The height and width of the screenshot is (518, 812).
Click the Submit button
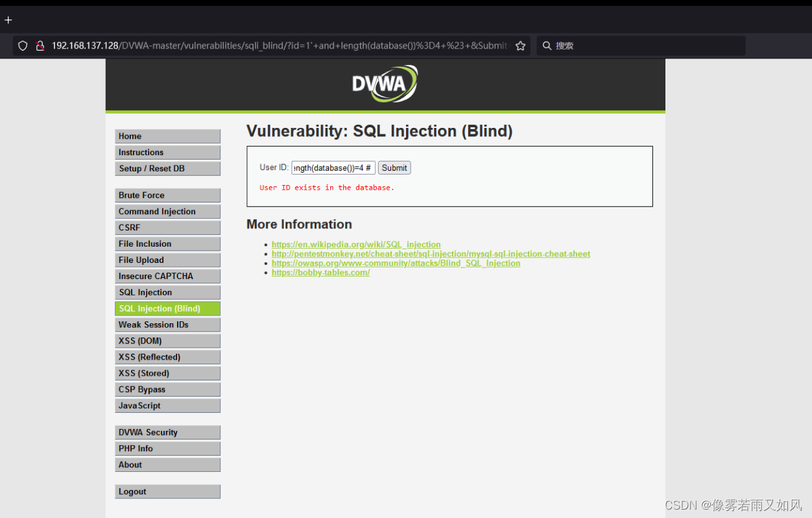pos(394,167)
